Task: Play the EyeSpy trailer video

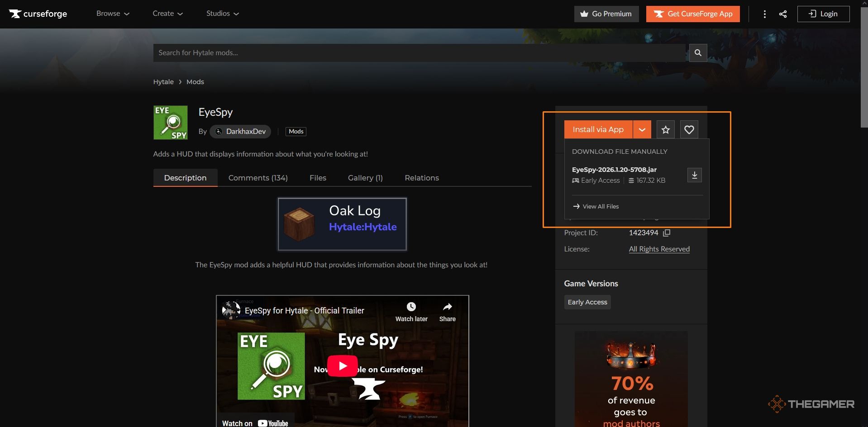Action: point(342,366)
